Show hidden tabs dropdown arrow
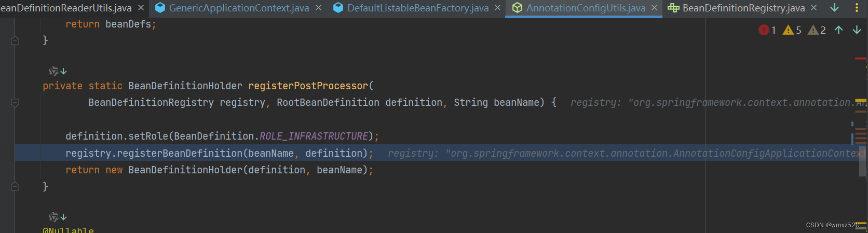The image size is (868, 233). point(835,8)
